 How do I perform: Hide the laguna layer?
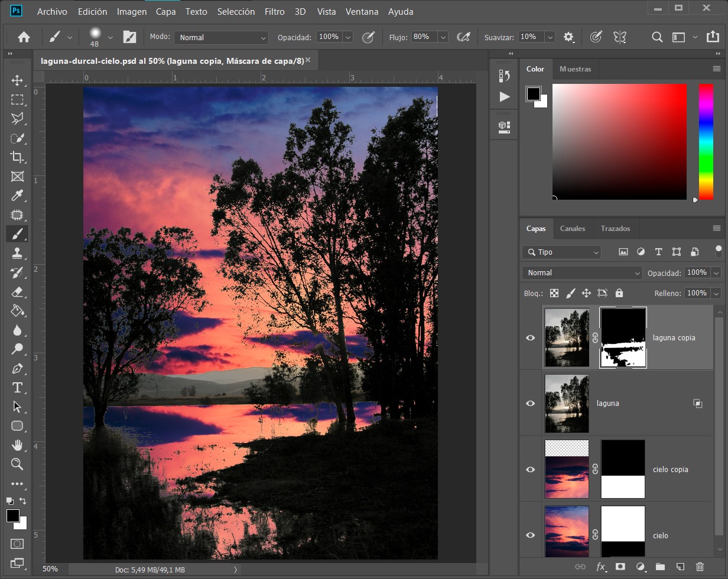click(531, 404)
